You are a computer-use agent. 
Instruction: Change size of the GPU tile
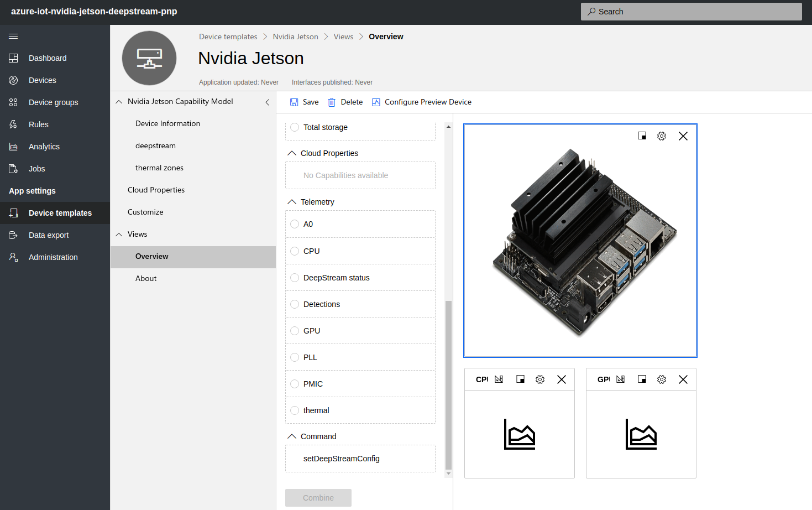642,379
